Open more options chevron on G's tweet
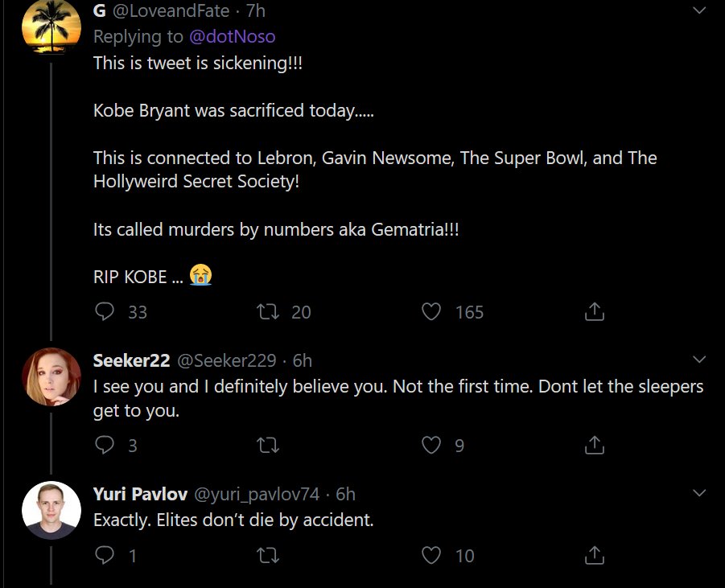 coord(698,10)
